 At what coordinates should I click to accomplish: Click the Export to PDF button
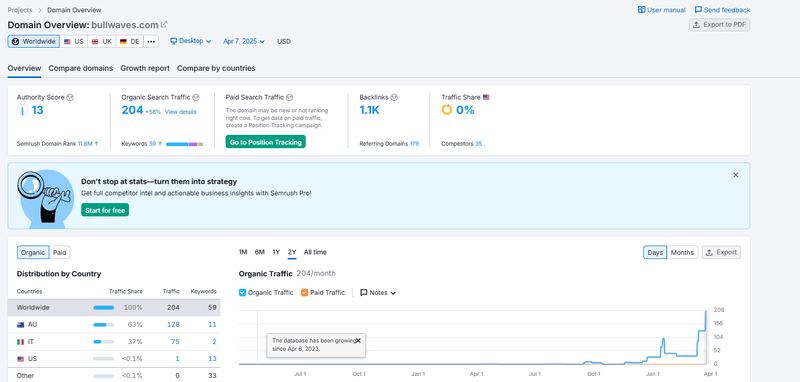tap(719, 24)
